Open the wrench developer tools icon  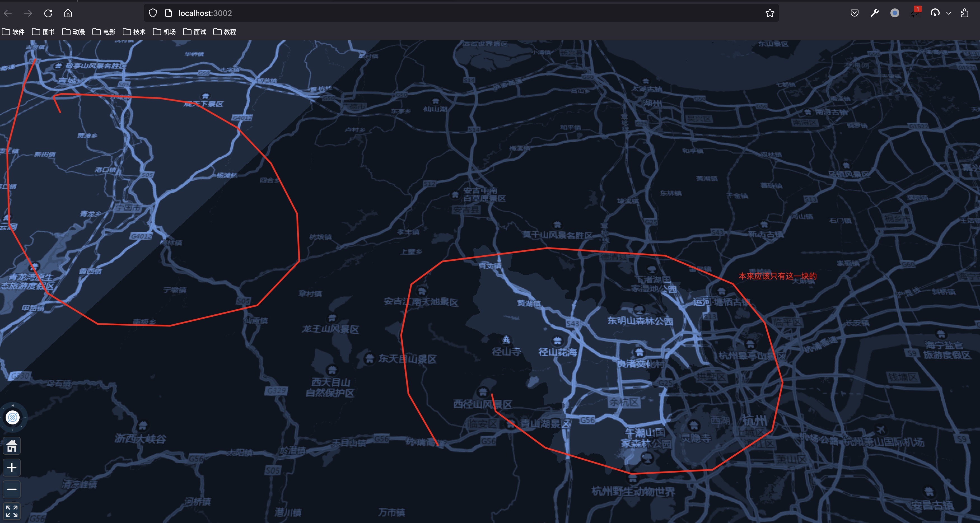tap(875, 13)
